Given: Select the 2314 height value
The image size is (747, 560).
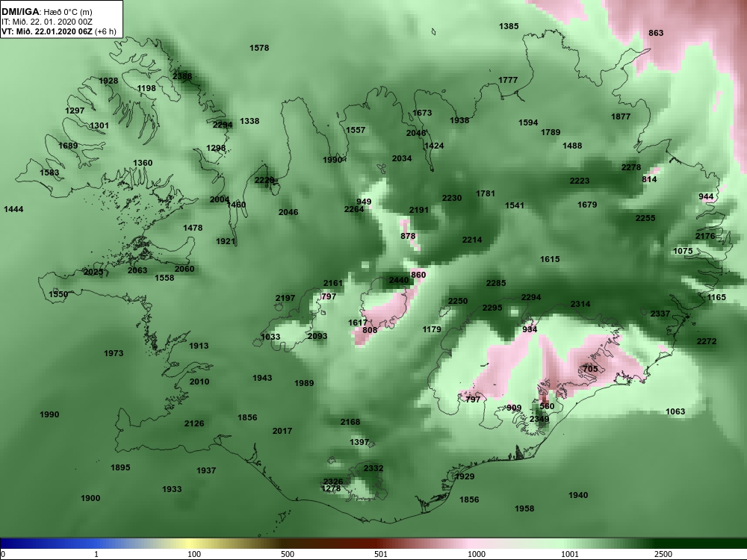Looking at the screenshot, I should click(x=580, y=305).
